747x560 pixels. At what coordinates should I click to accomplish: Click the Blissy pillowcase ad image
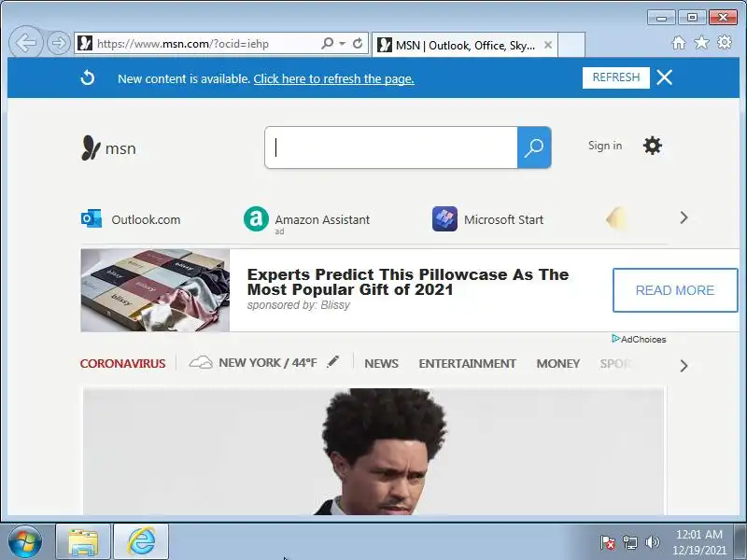pyautogui.click(x=155, y=290)
